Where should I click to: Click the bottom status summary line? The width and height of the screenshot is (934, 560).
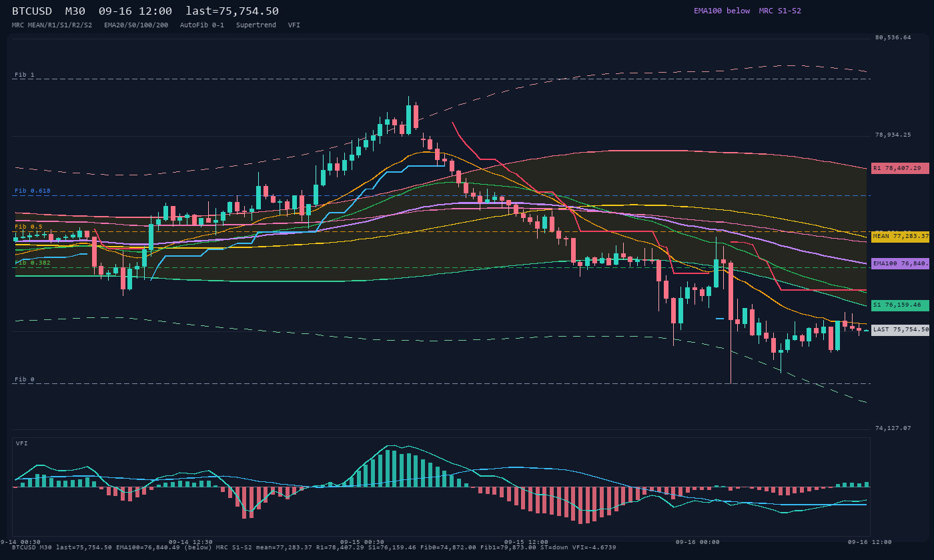(314, 547)
